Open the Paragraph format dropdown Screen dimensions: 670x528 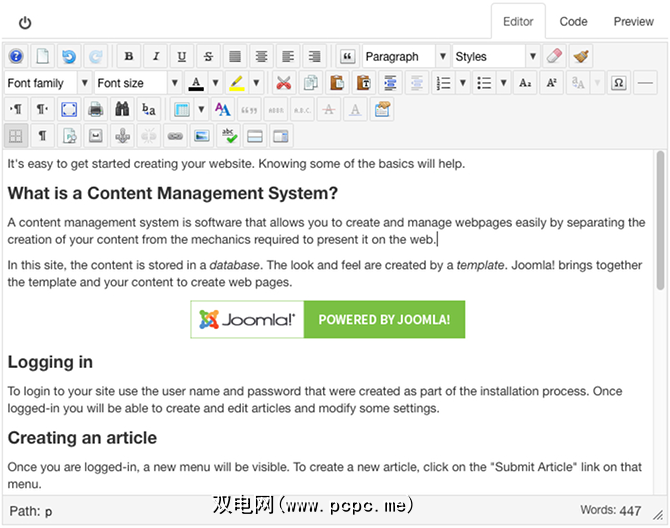[405, 57]
